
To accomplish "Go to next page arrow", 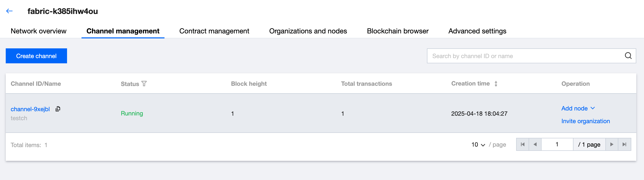I will tap(612, 144).
